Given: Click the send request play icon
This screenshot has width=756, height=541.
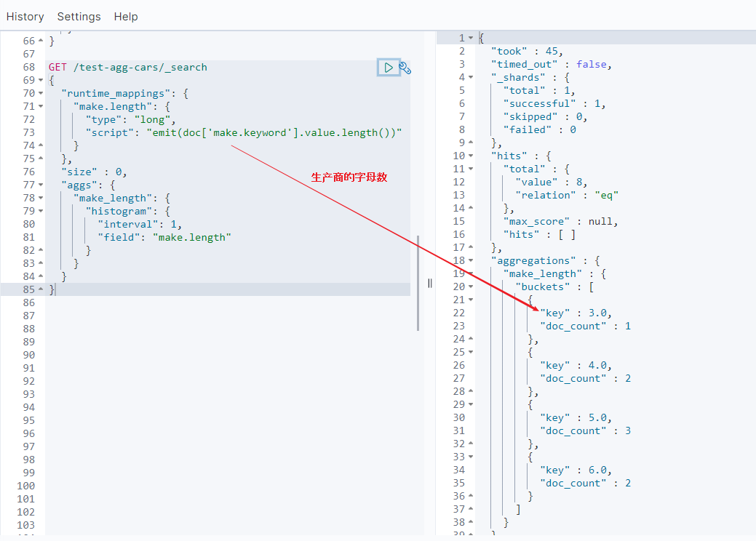Looking at the screenshot, I should point(388,68).
